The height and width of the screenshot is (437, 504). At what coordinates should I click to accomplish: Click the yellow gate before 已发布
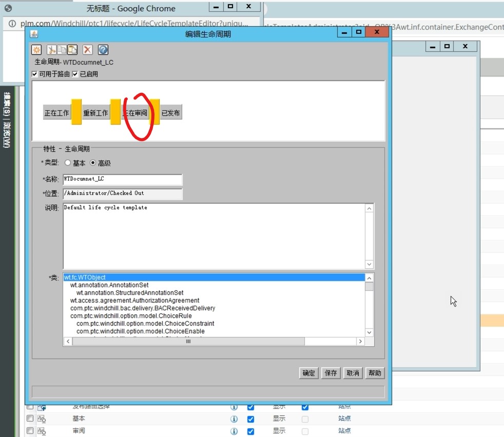coord(154,111)
